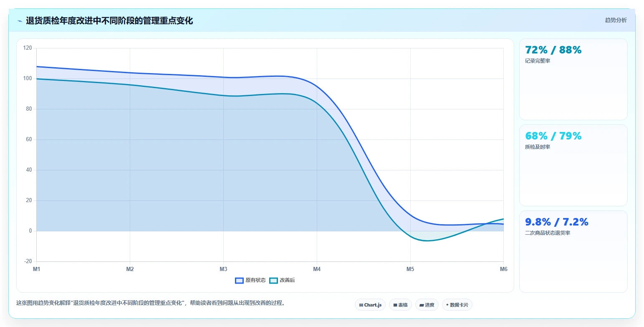Click the 80 y-axis value

pos(29,109)
